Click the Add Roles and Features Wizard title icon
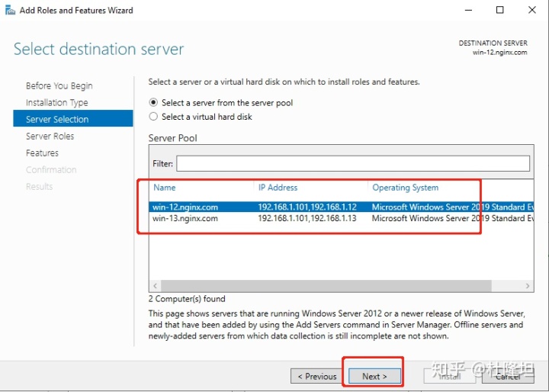Screen dimensions: 549x392 (10, 10)
